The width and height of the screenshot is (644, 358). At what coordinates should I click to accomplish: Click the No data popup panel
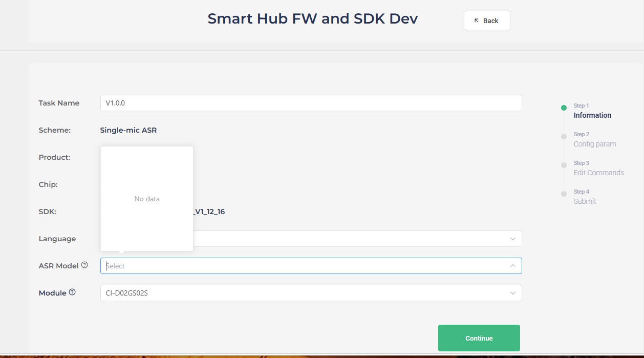click(147, 199)
